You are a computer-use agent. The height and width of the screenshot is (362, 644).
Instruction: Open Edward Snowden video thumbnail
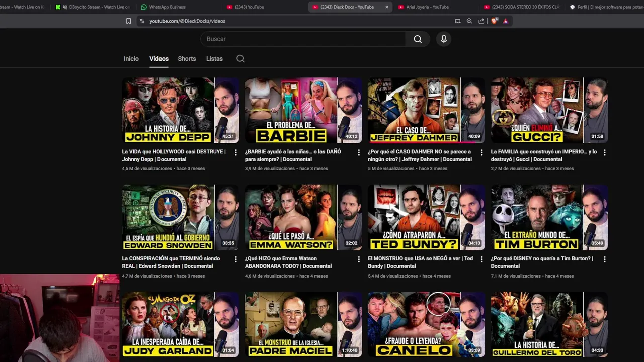tap(181, 217)
